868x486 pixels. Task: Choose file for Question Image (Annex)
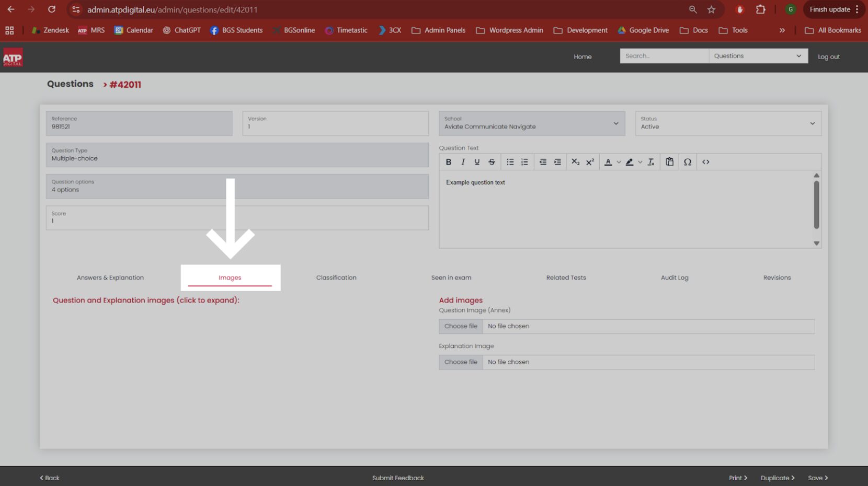(461, 326)
